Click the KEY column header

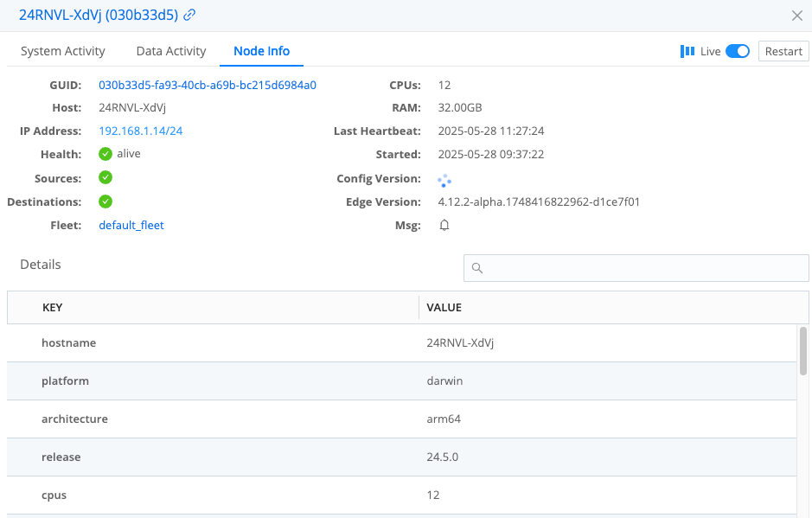click(x=54, y=307)
